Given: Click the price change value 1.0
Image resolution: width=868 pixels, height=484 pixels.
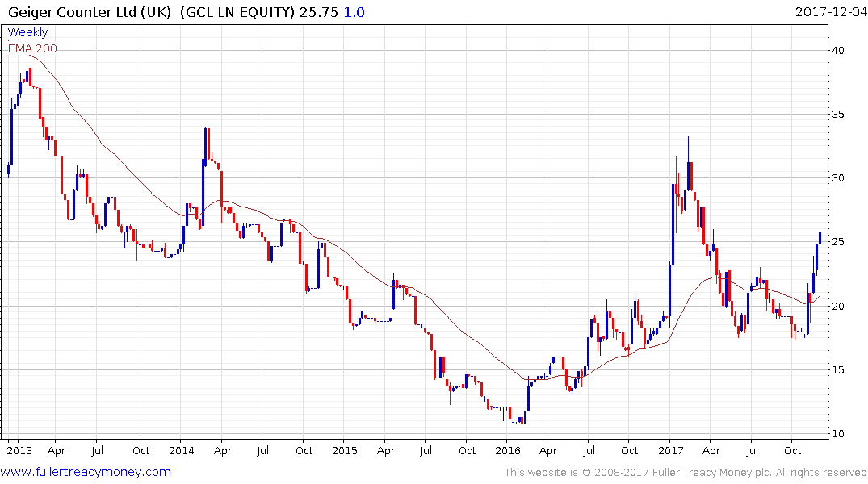Looking at the screenshot, I should [x=354, y=12].
